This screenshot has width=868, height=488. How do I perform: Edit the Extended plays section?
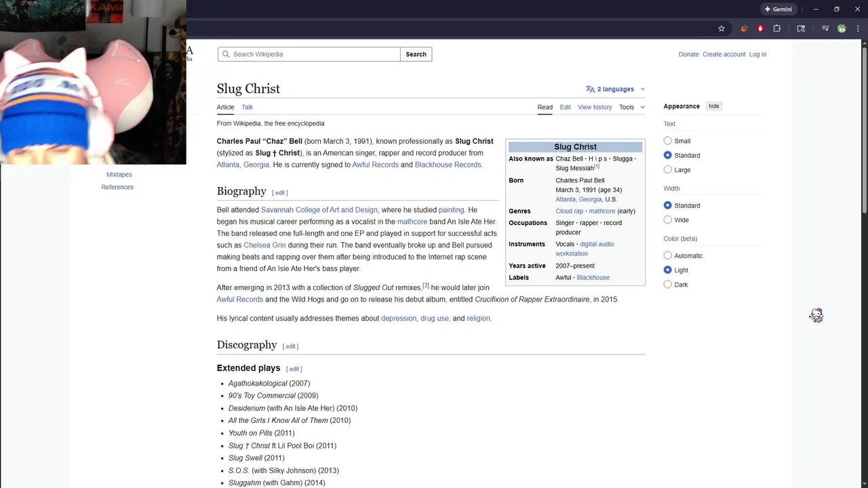pyautogui.click(x=294, y=369)
